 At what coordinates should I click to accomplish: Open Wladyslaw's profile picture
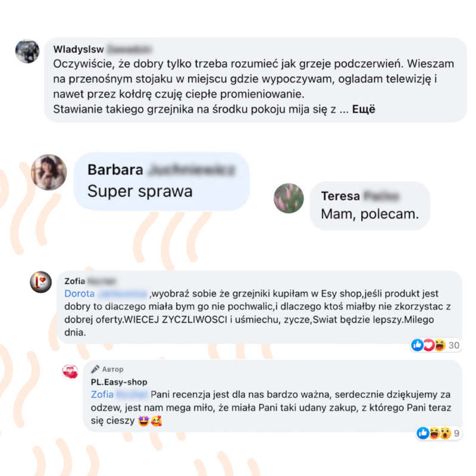pyautogui.click(x=27, y=51)
